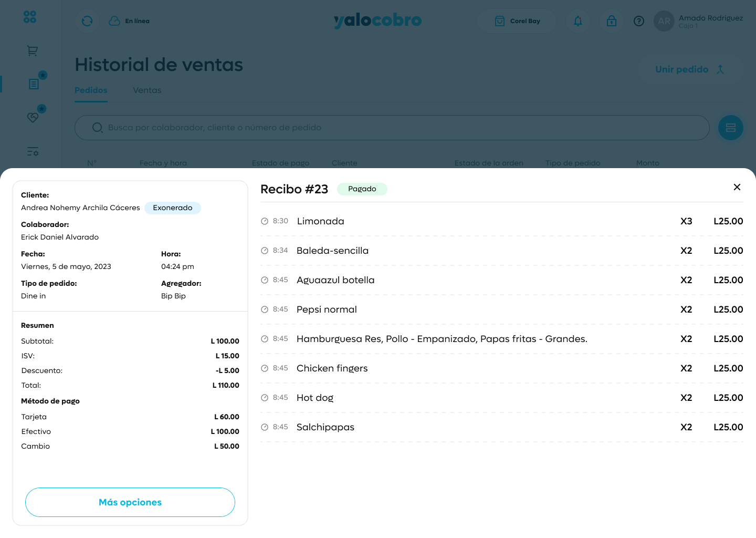Click the En línea cloud status icon
Image resolution: width=756 pixels, height=538 pixels.
pos(114,21)
